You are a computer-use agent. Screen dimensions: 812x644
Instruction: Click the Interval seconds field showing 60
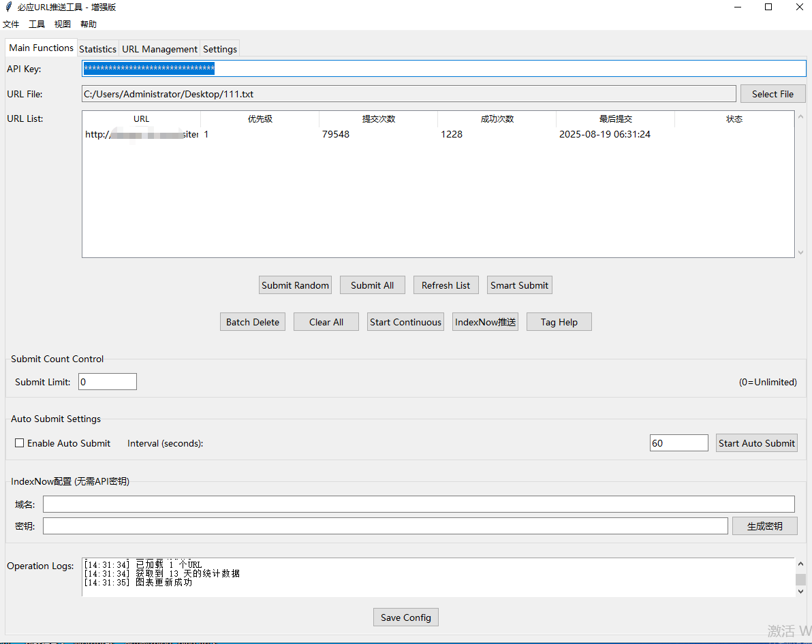(679, 443)
